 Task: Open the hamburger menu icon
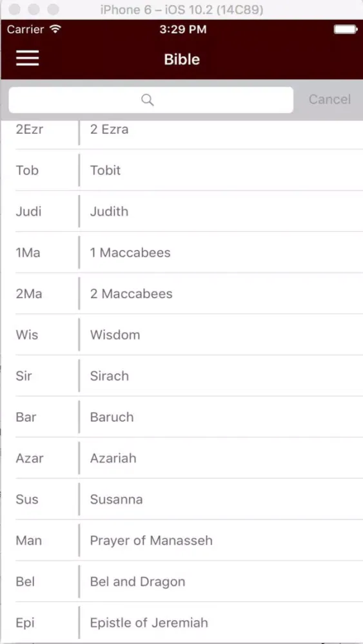tap(28, 58)
